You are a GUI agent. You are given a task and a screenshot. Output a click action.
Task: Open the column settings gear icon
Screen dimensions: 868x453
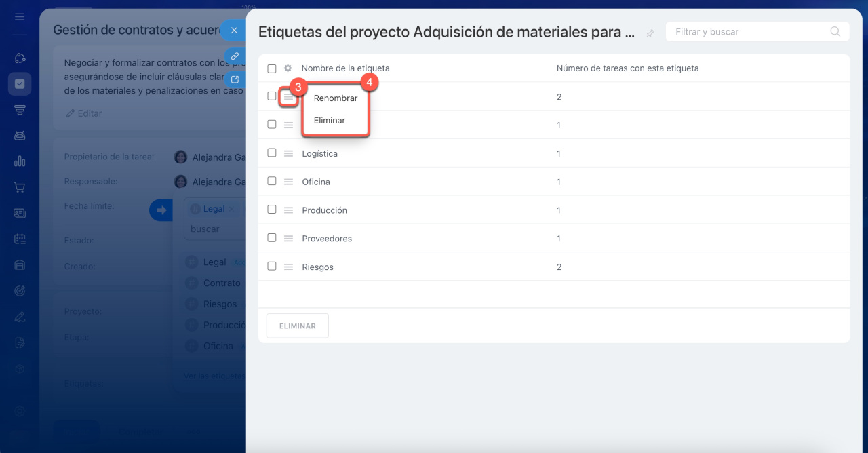click(x=288, y=68)
